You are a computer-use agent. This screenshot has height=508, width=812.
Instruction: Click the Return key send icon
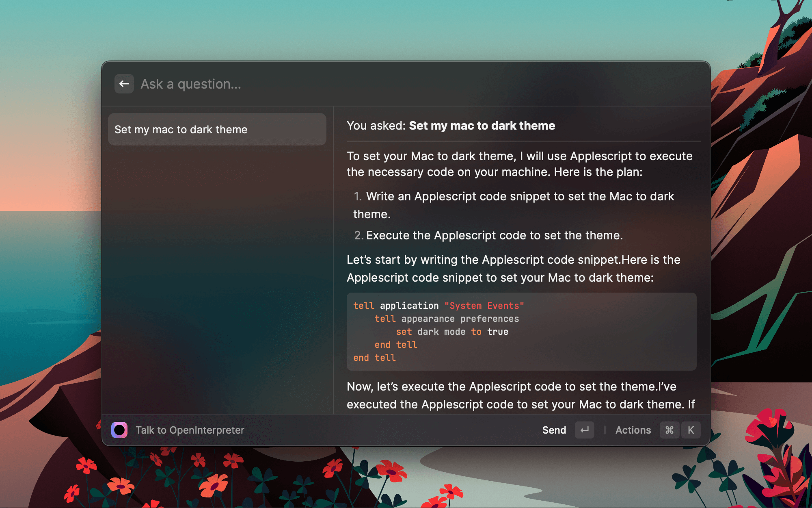pyautogui.click(x=583, y=430)
